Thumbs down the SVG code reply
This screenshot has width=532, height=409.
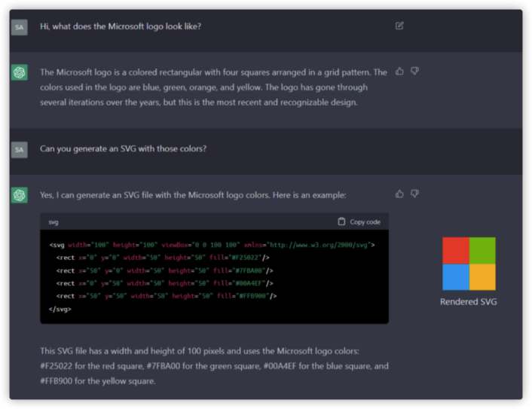point(414,194)
